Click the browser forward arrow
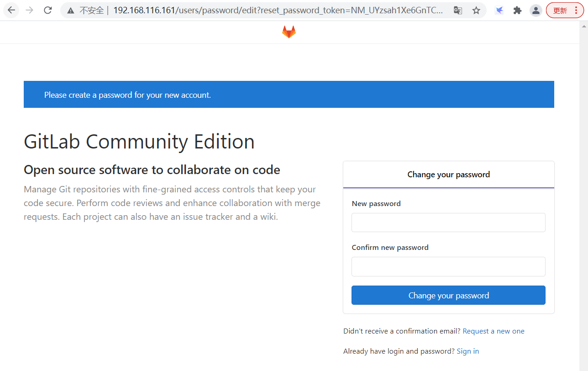Viewport: 588px width, 371px height. point(30,10)
